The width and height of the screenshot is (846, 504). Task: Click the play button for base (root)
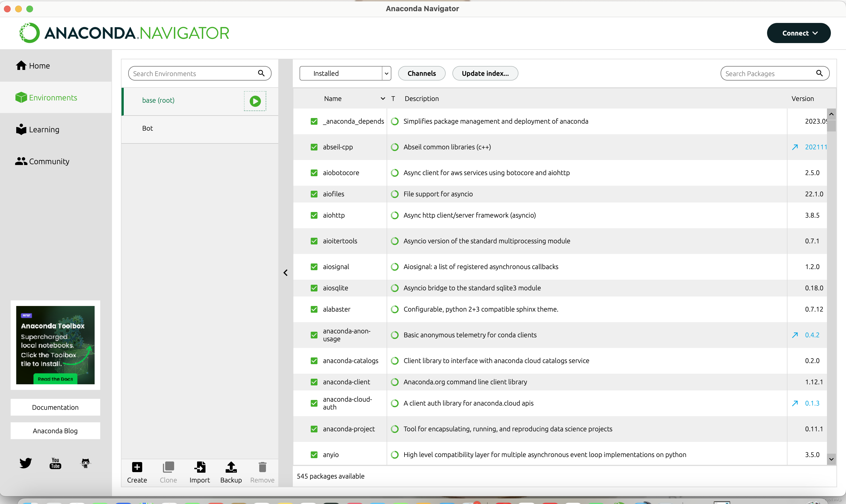click(x=255, y=101)
